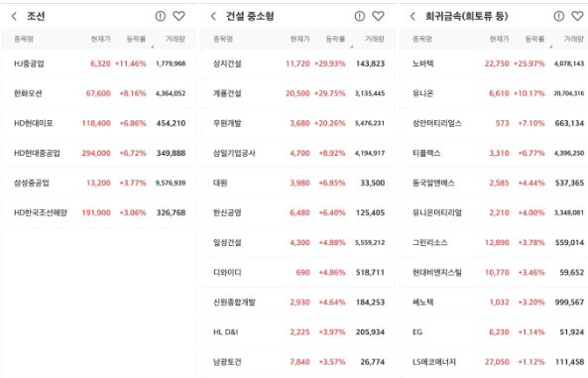Open LS에코에너지 stock row
Viewport: 588px width, 378px height.
click(x=494, y=362)
